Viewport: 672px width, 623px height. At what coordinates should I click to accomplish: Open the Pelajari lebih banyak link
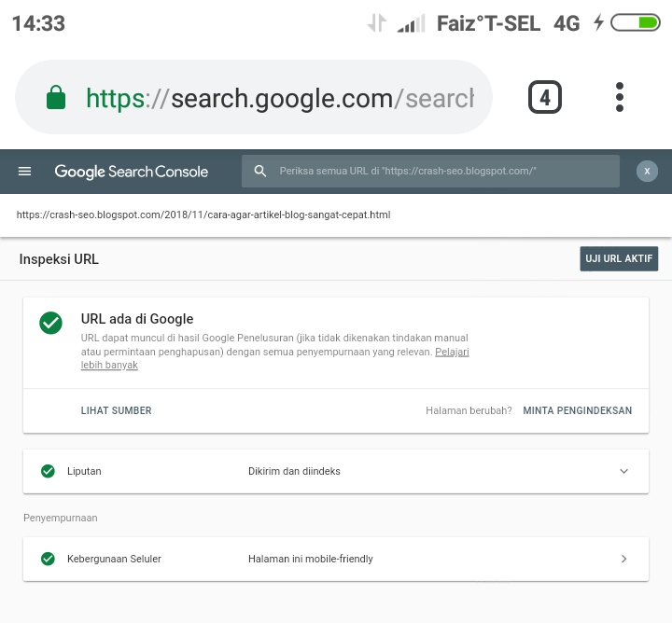452,353
